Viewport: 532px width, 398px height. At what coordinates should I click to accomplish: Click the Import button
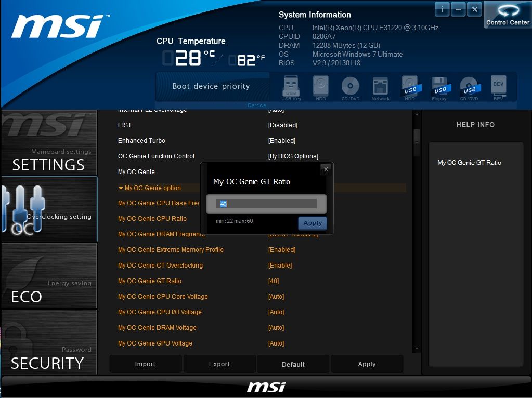(145, 364)
